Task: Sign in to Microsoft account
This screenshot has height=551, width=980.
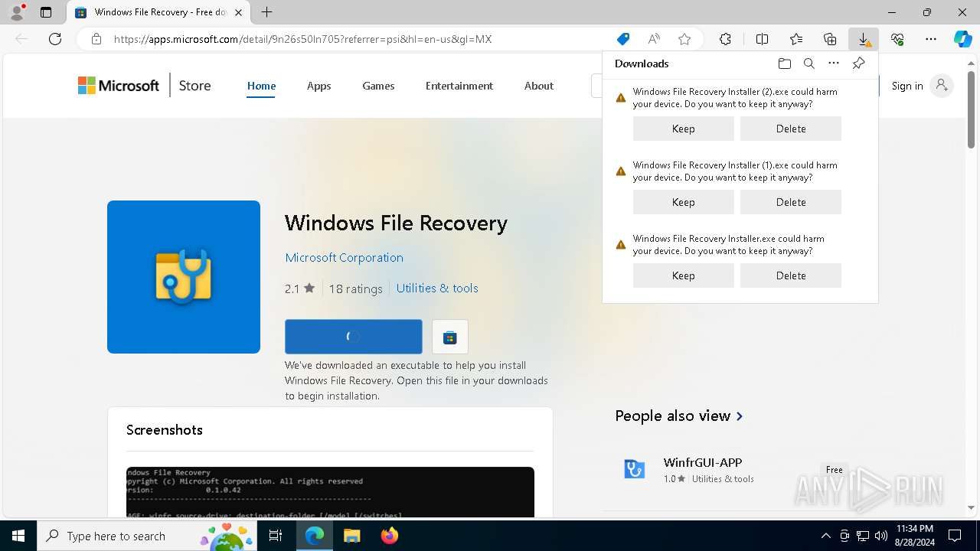Action: coord(921,86)
